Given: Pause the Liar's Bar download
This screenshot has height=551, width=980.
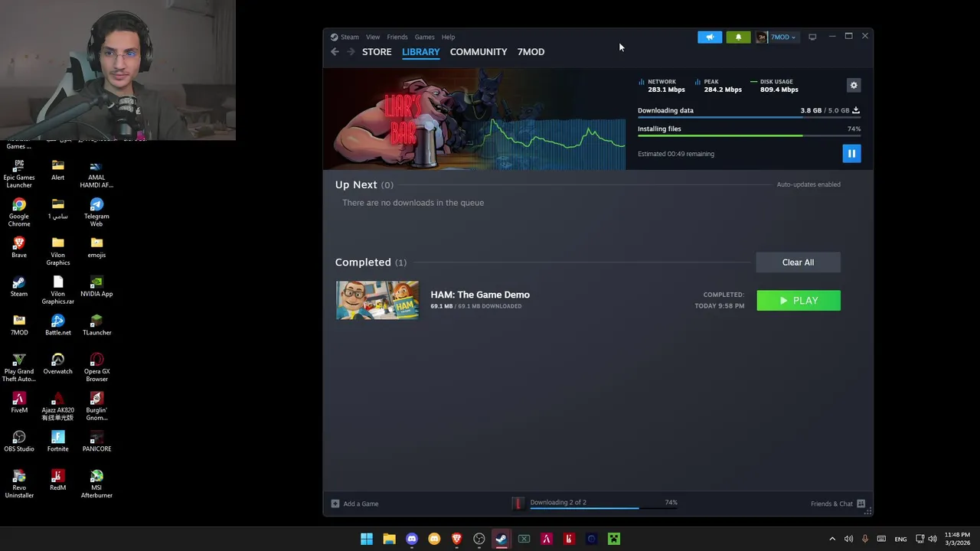Looking at the screenshot, I should click(x=851, y=154).
